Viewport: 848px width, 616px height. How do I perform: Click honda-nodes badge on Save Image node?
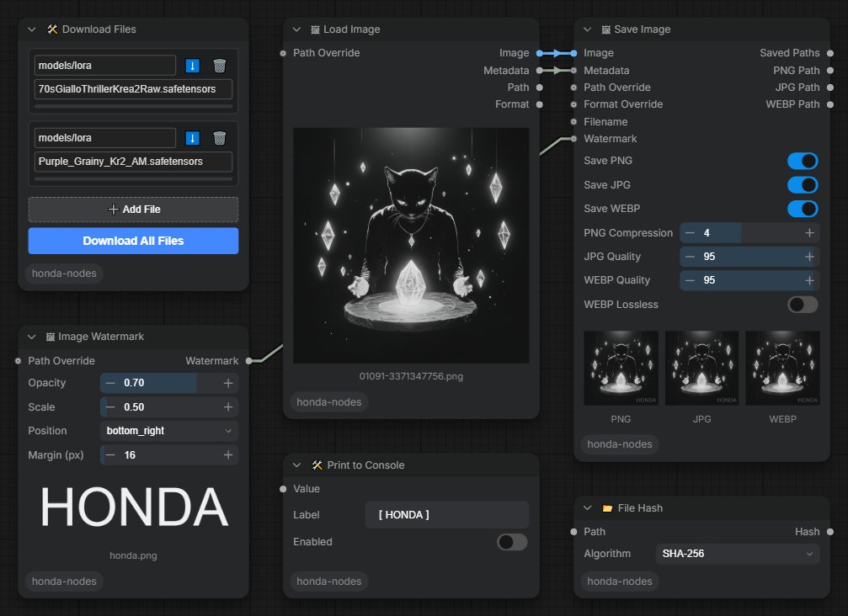pos(619,444)
